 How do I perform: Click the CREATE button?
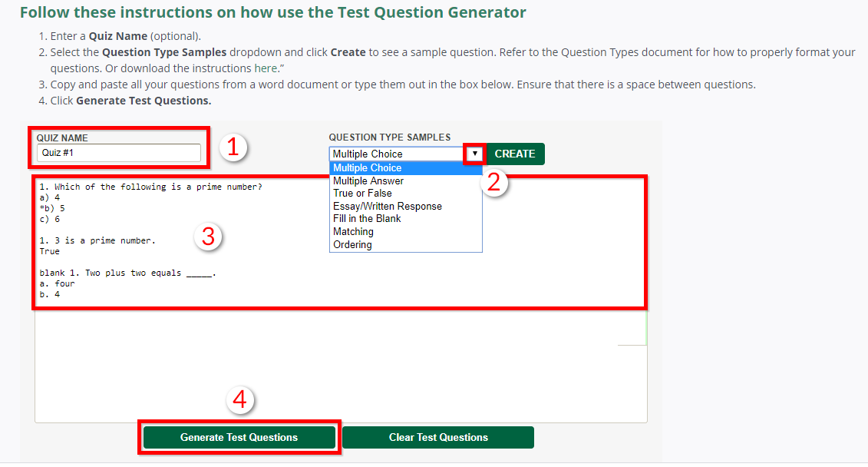point(515,154)
